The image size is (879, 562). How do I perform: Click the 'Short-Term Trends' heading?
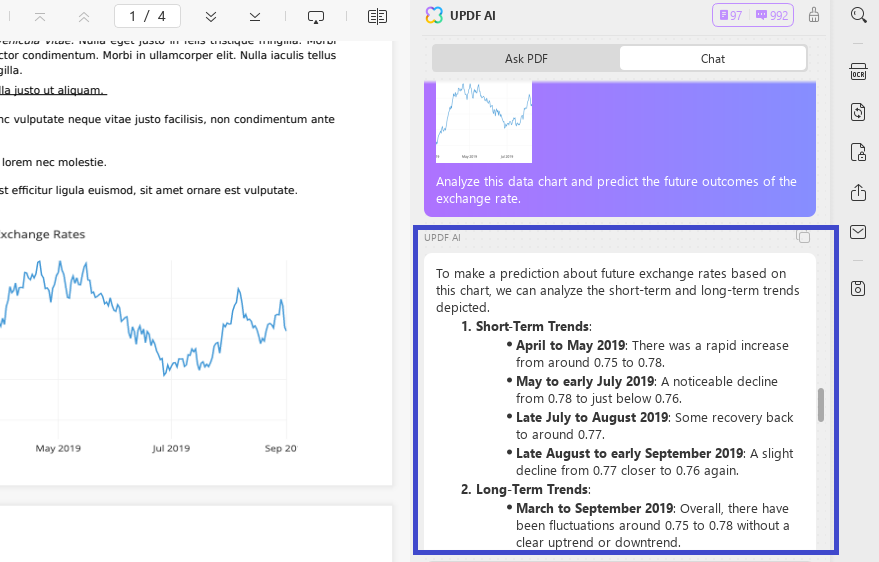pyautogui.click(x=533, y=326)
